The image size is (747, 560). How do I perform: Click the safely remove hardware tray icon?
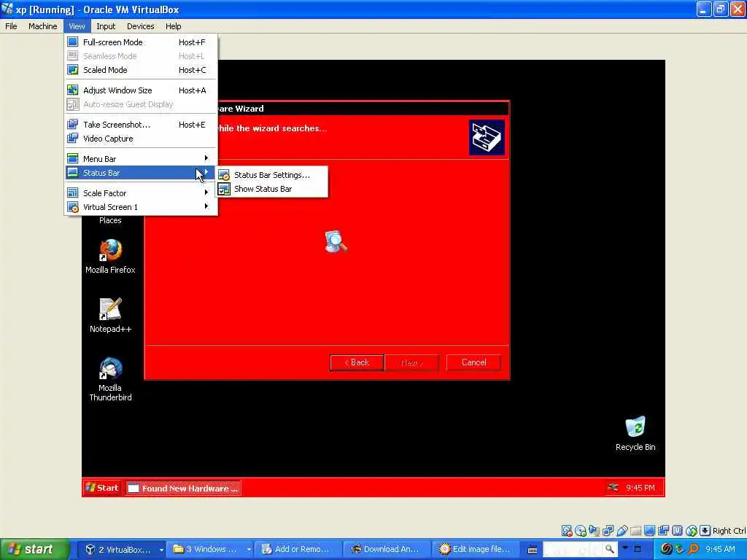680,549
